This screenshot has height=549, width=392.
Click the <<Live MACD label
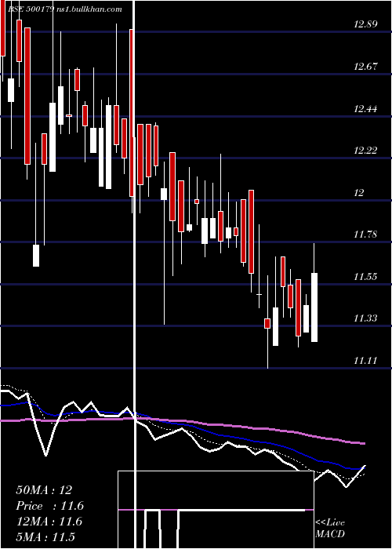[x=330, y=528]
